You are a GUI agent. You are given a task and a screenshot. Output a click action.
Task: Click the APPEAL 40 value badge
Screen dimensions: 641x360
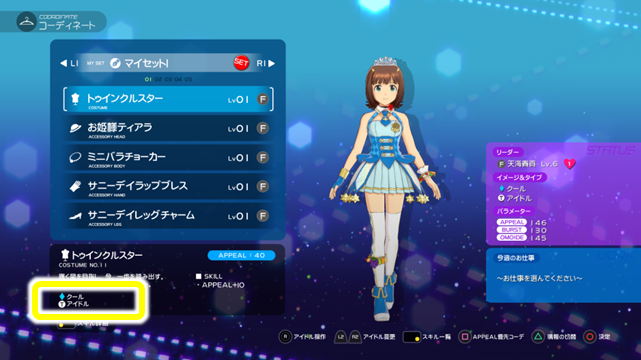(x=241, y=255)
